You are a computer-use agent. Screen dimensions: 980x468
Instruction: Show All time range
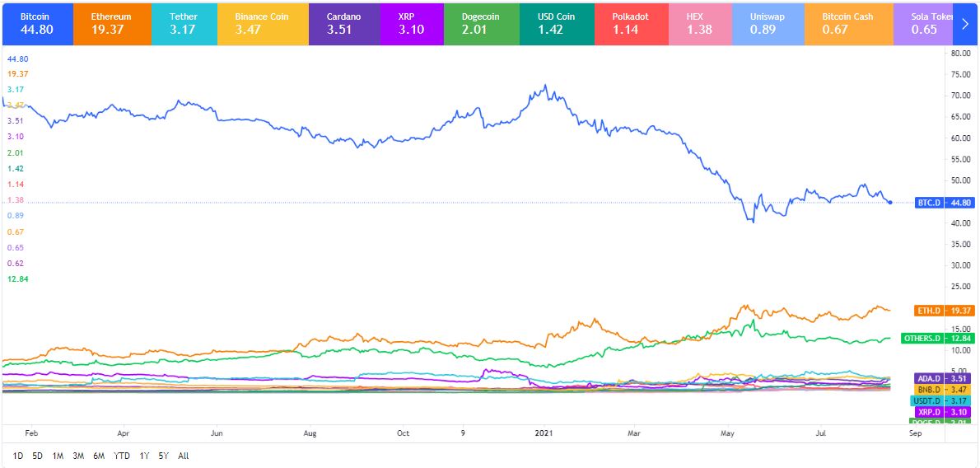(x=183, y=456)
